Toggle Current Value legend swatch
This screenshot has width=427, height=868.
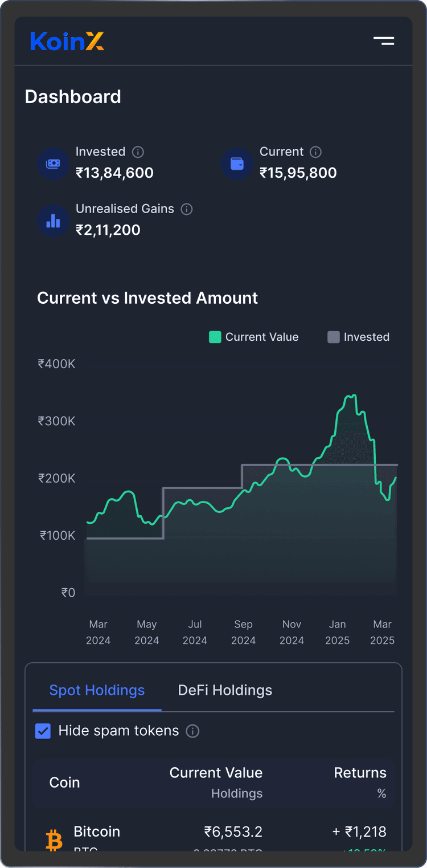(x=215, y=337)
